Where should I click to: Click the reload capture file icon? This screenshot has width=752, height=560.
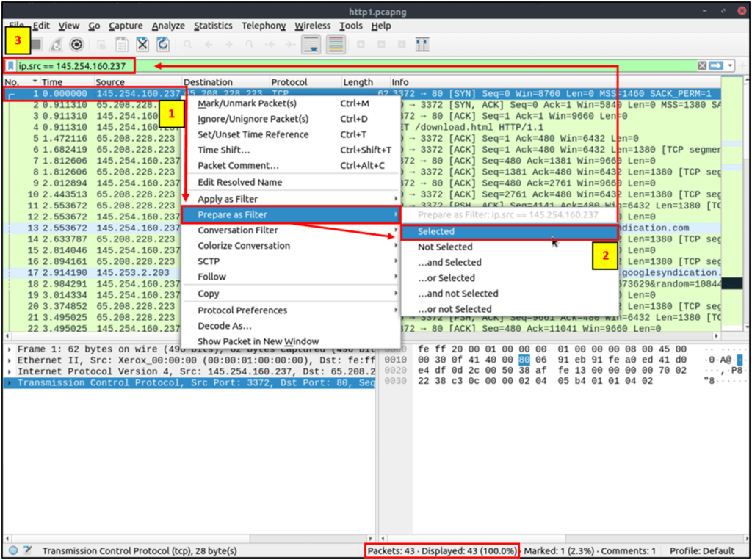163,45
